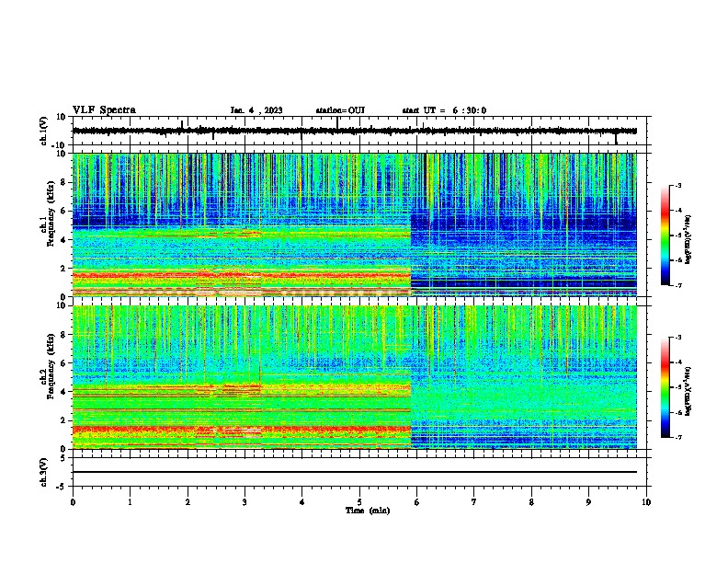Click the "3" tick on the Time axis

(245, 502)
